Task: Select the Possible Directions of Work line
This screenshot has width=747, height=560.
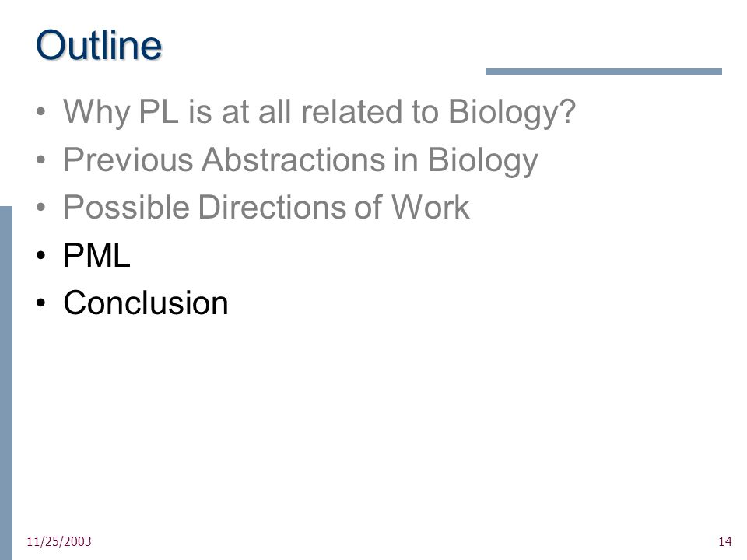Action: 266,207
